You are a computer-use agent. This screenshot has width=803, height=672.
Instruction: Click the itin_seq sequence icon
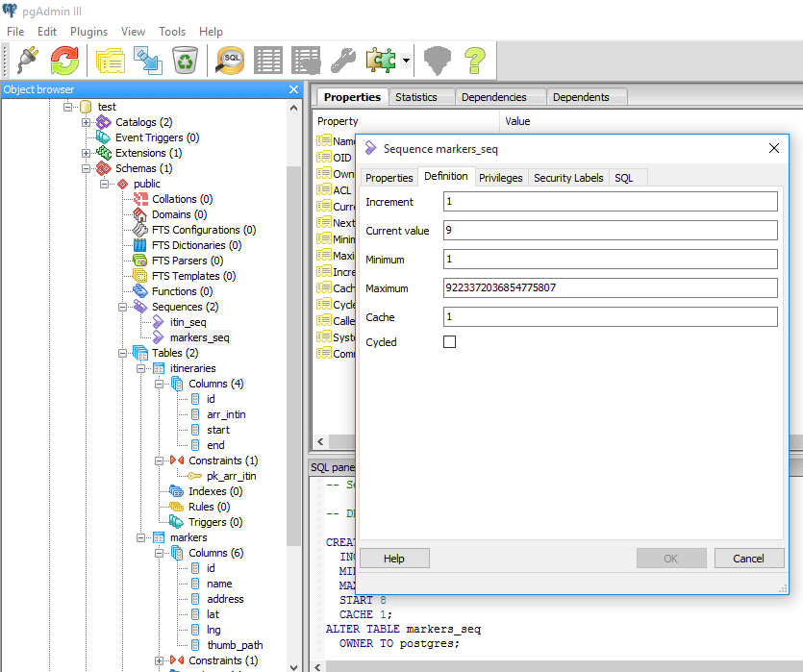click(159, 322)
